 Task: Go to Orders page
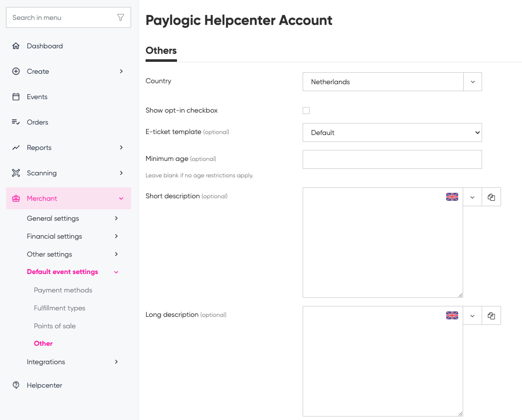[37, 122]
